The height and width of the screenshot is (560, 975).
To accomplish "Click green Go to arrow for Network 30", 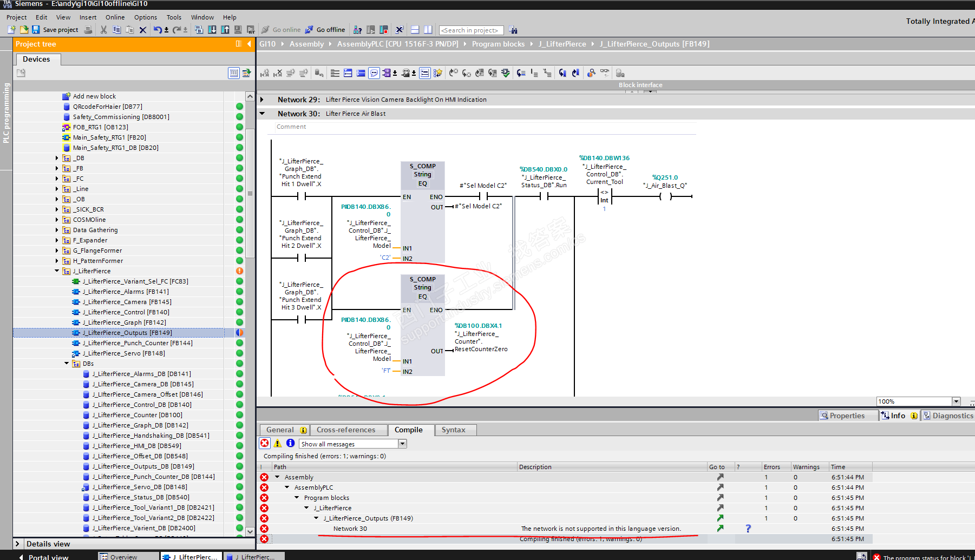I will [x=720, y=529].
